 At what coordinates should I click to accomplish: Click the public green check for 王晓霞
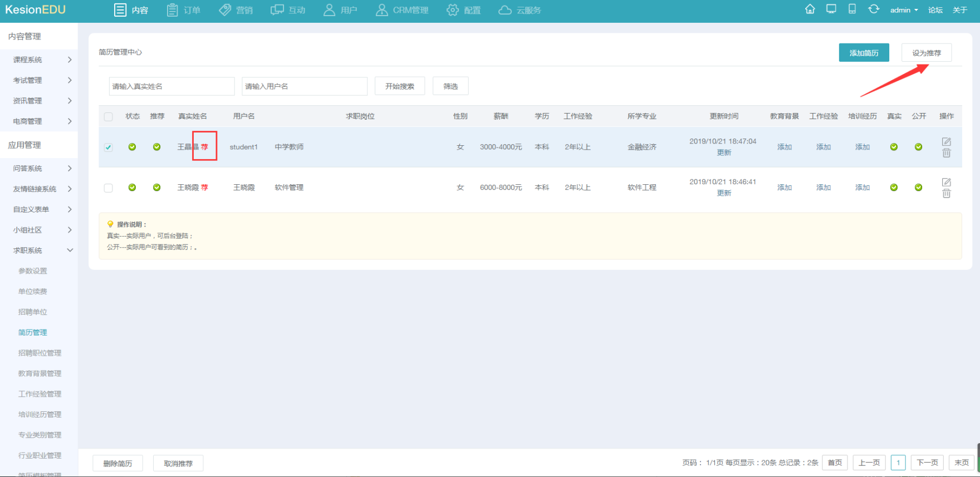click(918, 188)
